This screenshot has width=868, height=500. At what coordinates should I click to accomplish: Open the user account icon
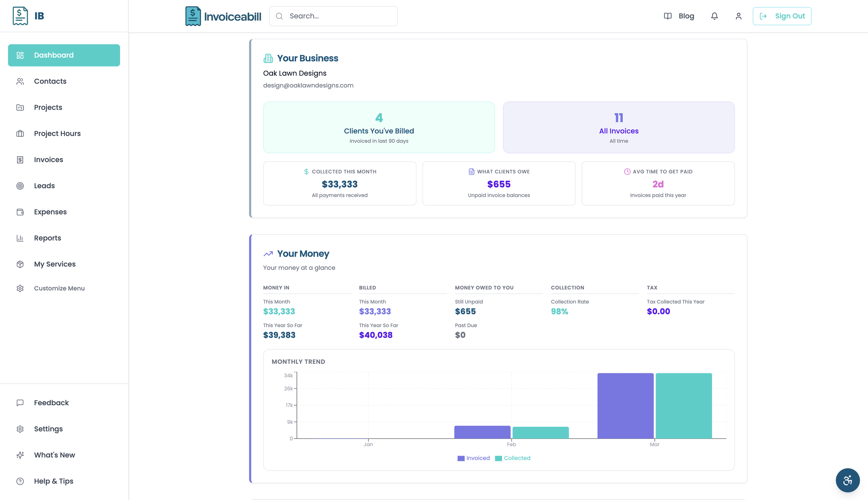pyautogui.click(x=738, y=16)
